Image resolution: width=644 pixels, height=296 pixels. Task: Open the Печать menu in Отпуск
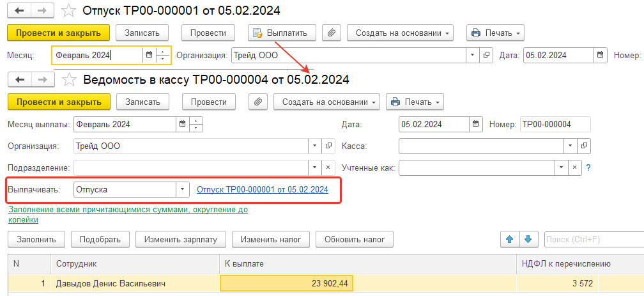coord(495,33)
